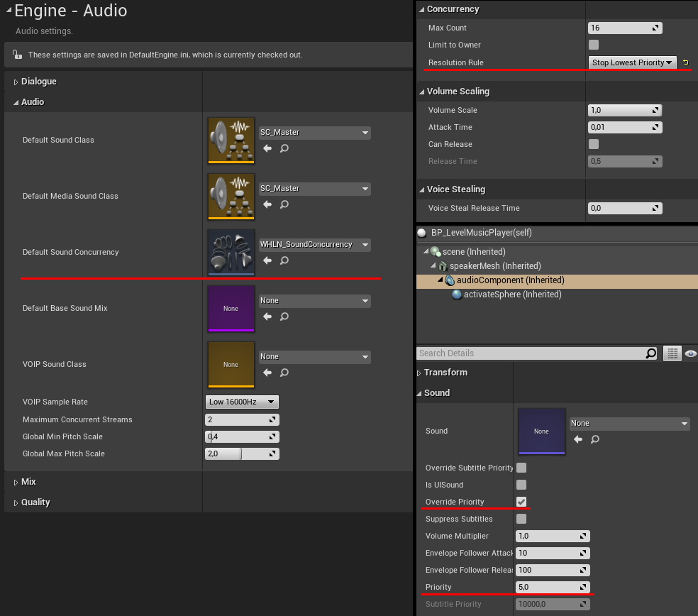Reset Resolution Rule to default via yellow arrow
Screen dimensions: 698x616
(x=685, y=62)
